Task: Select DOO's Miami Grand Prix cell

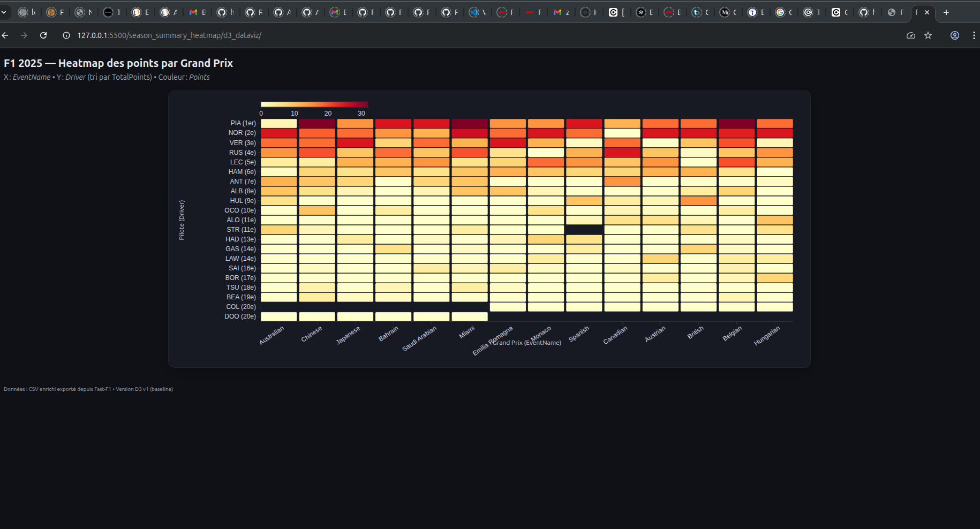Action: [470, 316]
